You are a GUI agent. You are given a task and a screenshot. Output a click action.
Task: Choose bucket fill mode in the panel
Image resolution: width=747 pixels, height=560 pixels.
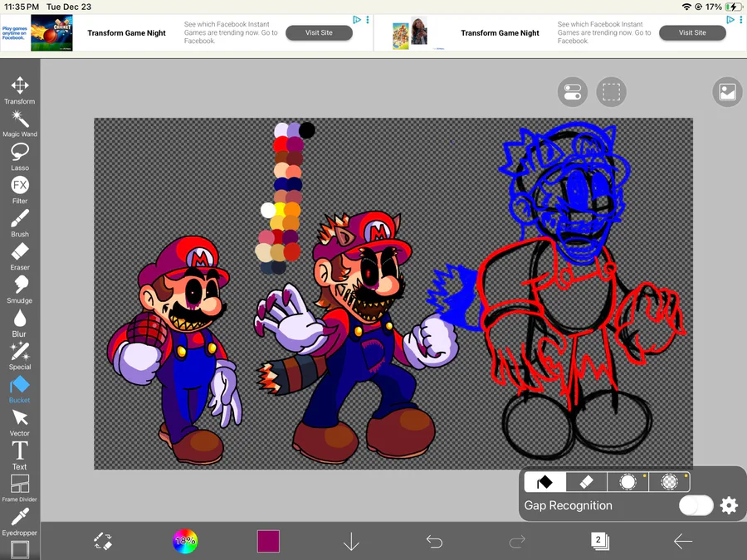pos(544,482)
